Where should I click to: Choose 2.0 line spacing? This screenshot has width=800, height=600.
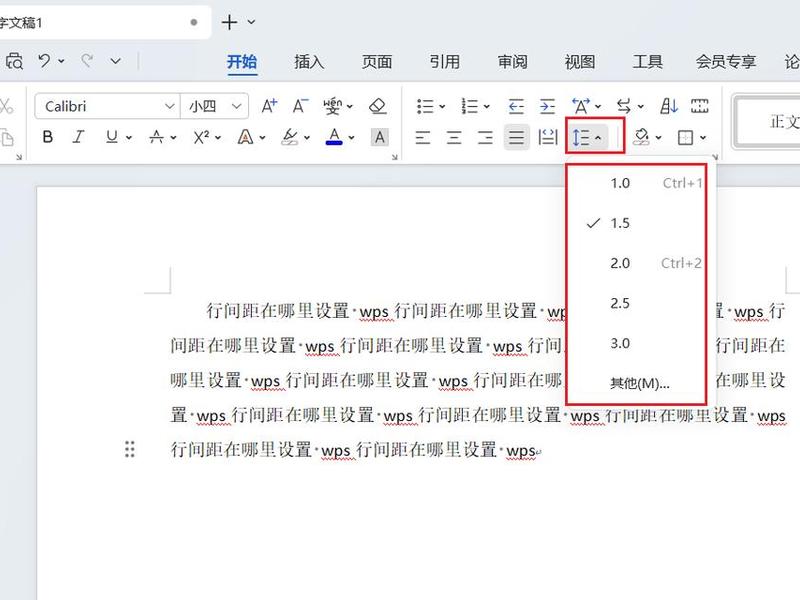pos(637,263)
